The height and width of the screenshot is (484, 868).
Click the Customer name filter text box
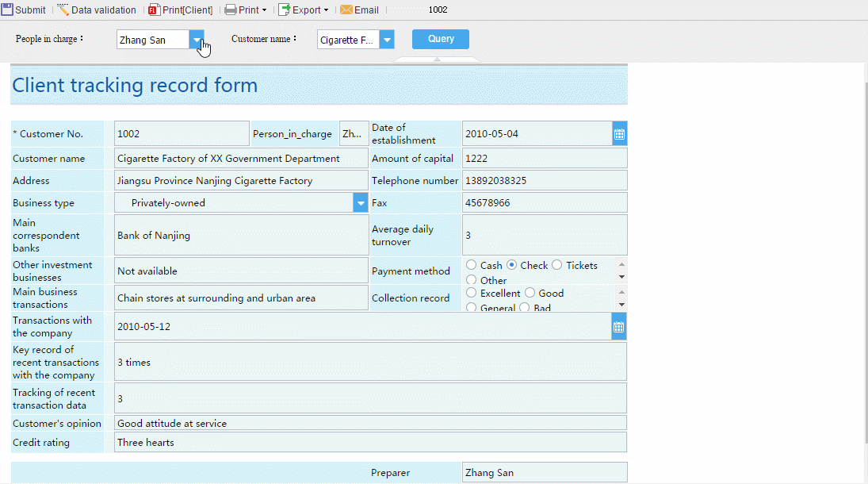point(348,40)
